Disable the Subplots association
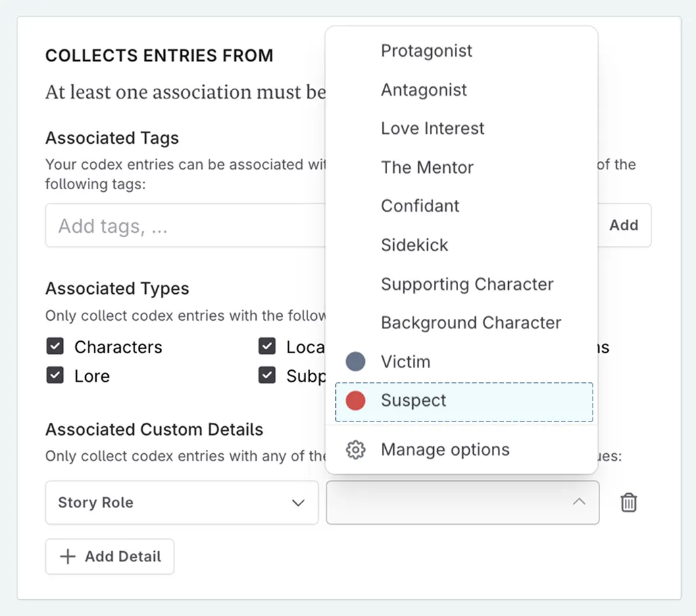The image size is (696, 616). [x=268, y=376]
